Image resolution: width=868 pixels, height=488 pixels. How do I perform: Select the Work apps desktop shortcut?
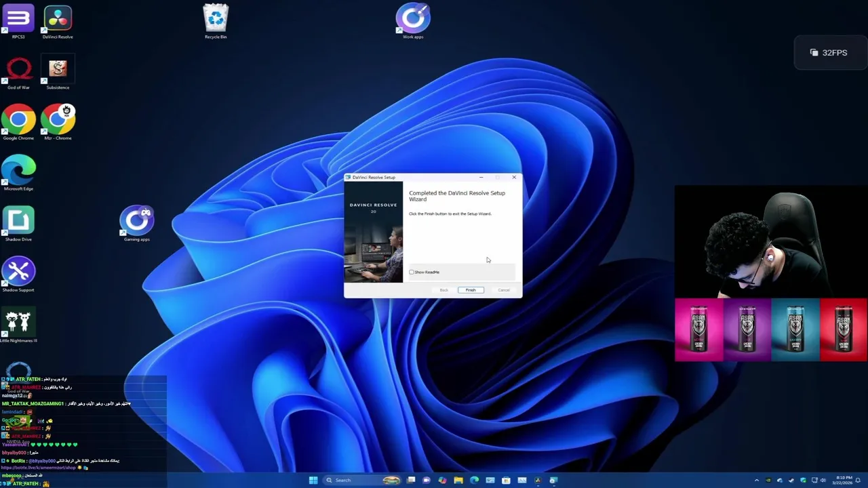pyautogui.click(x=413, y=22)
